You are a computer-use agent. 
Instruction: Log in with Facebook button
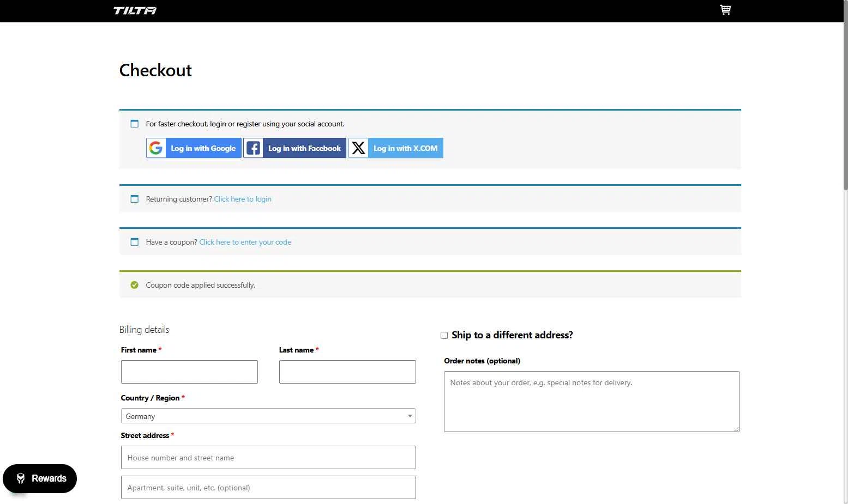(294, 148)
